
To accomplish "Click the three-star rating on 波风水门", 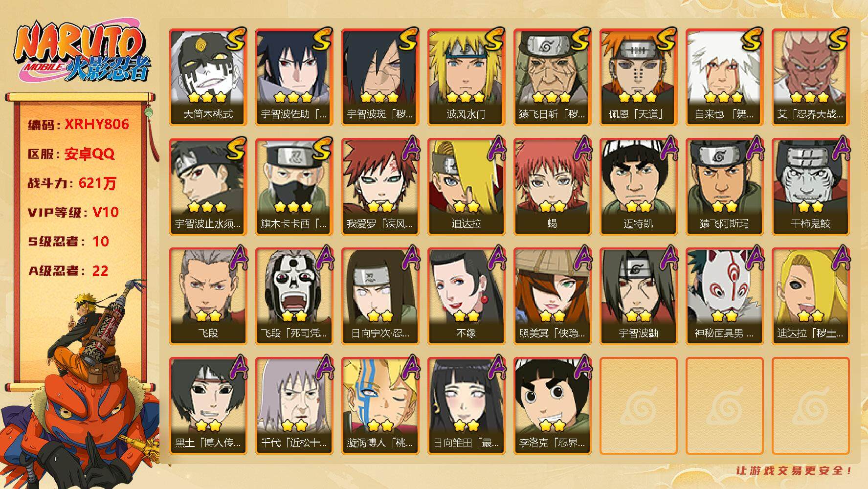I will pyautogui.click(x=466, y=97).
